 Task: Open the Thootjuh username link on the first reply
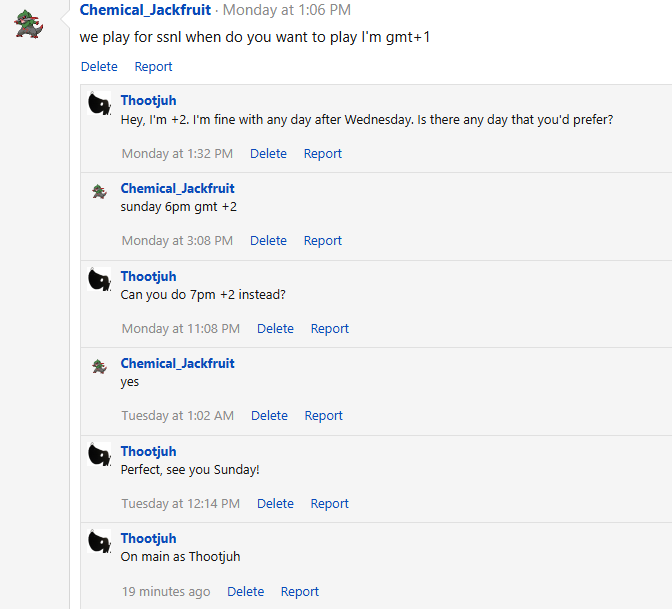pyautogui.click(x=148, y=101)
